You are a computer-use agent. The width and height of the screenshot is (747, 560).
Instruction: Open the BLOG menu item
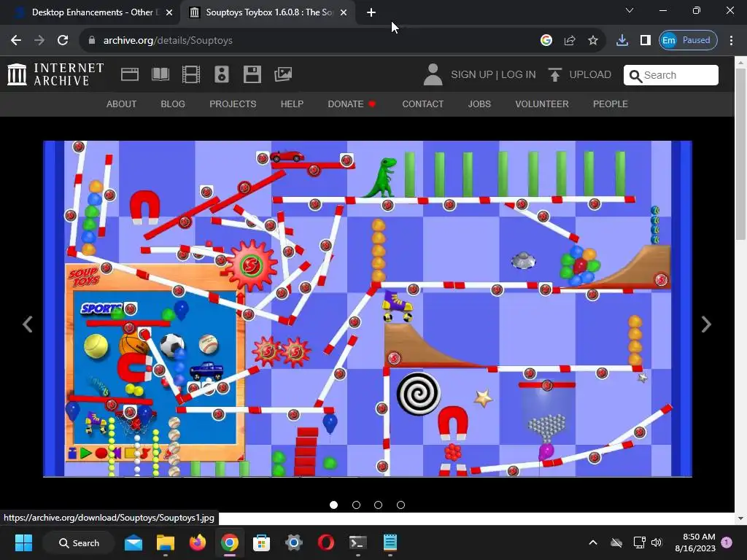[173, 104]
